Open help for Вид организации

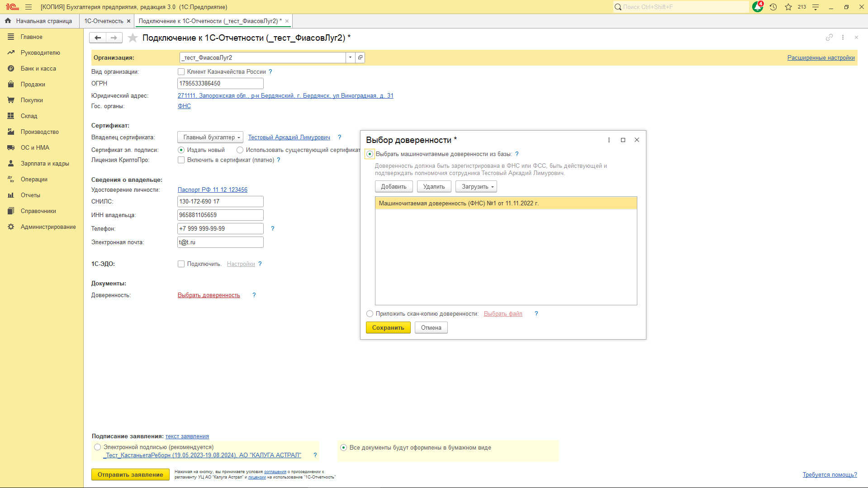tap(270, 71)
